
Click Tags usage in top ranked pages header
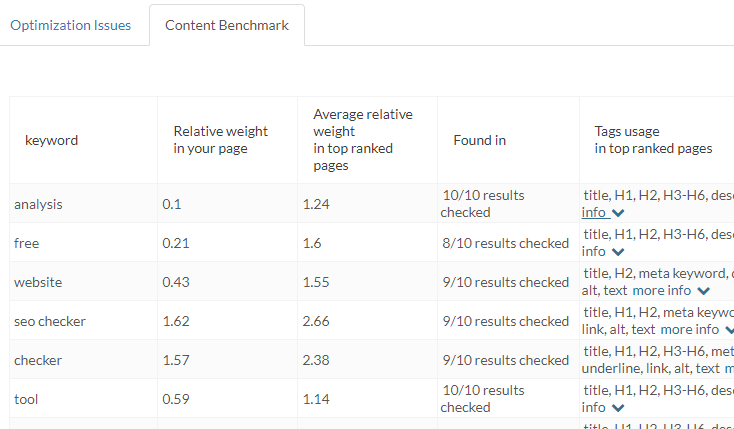pyautogui.click(x=653, y=140)
